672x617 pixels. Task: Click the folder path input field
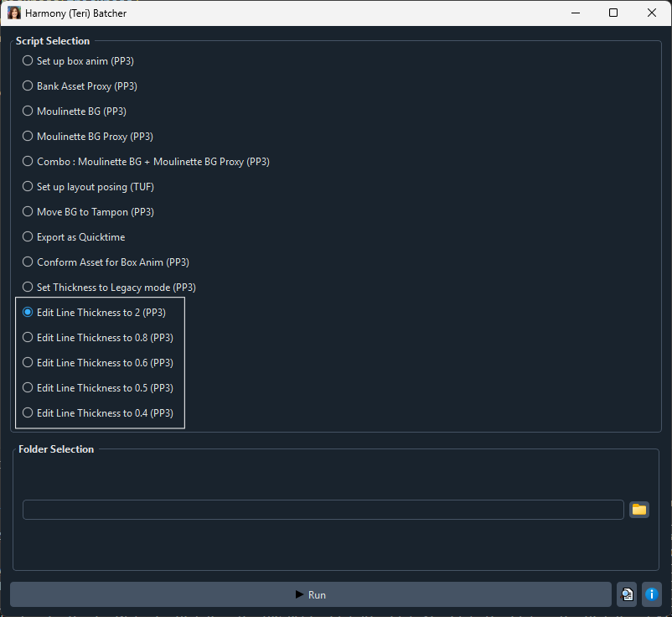(323, 510)
